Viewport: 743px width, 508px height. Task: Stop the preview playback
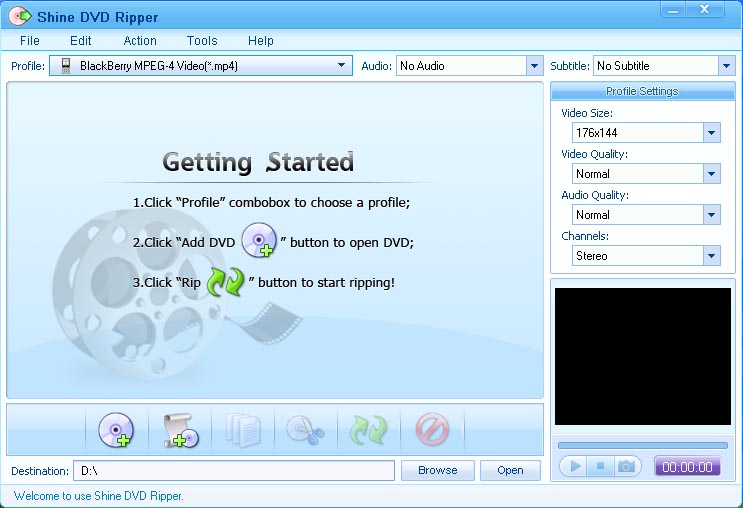[600, 467]
